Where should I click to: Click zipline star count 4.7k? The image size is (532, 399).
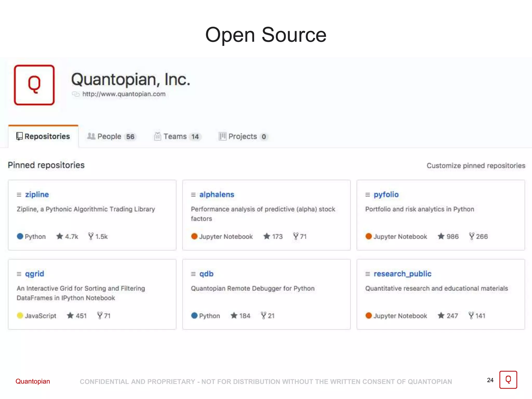tap(71, 236)
